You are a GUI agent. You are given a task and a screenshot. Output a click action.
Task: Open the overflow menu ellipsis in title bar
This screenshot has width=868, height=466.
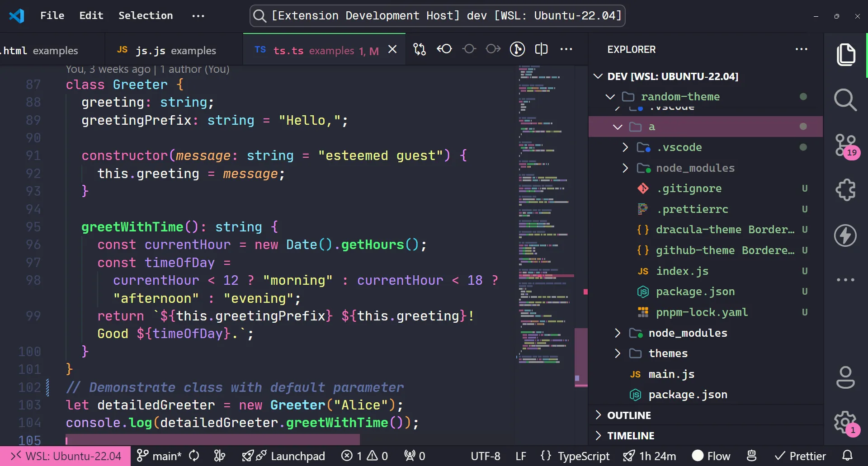[x=198, y=16]
